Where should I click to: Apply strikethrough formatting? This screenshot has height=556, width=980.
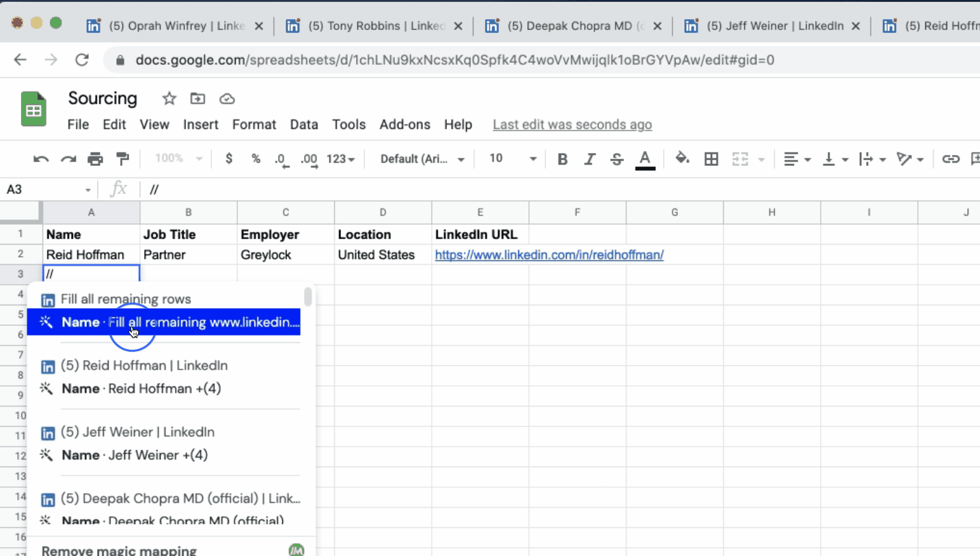click(616, 158)
